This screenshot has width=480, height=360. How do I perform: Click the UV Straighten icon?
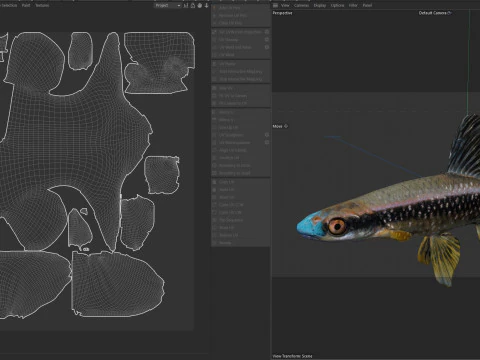click(215, 135)
